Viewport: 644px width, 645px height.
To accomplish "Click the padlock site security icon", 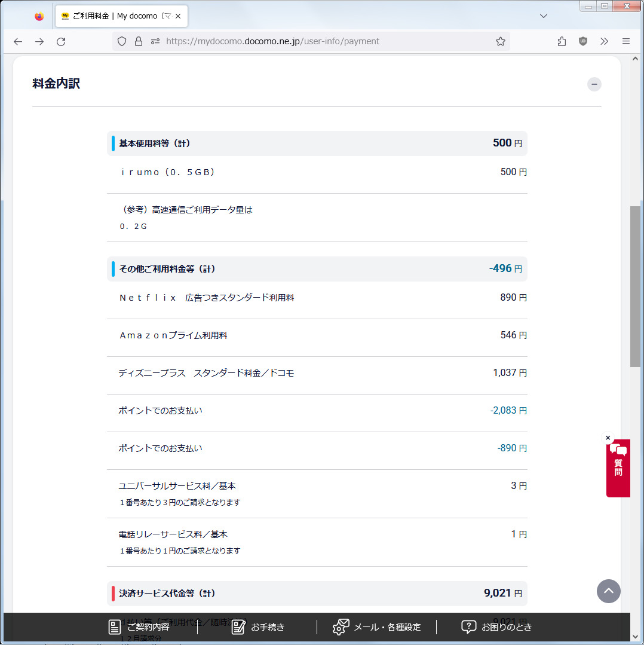I will tap(139, 41).
